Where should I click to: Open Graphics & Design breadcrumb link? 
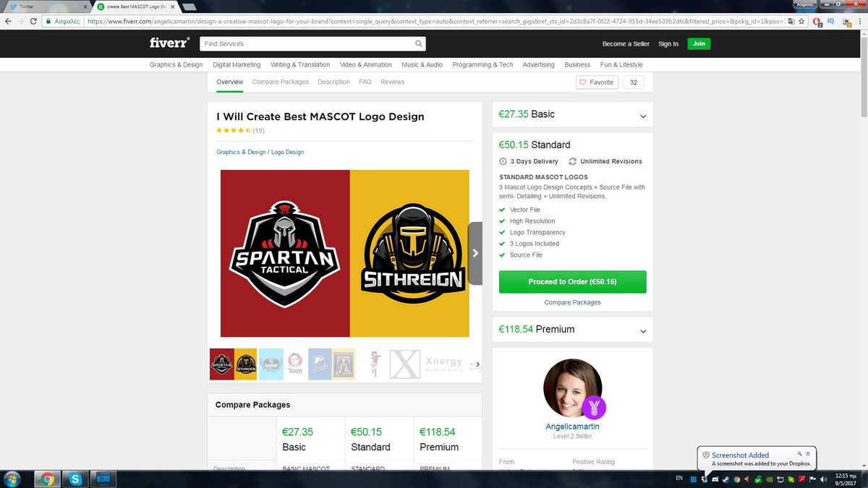241,152
